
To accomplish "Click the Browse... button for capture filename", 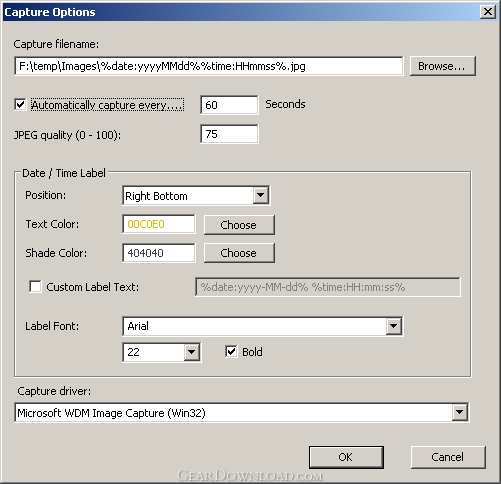I will pyautogui.click(x=442, y=66).
